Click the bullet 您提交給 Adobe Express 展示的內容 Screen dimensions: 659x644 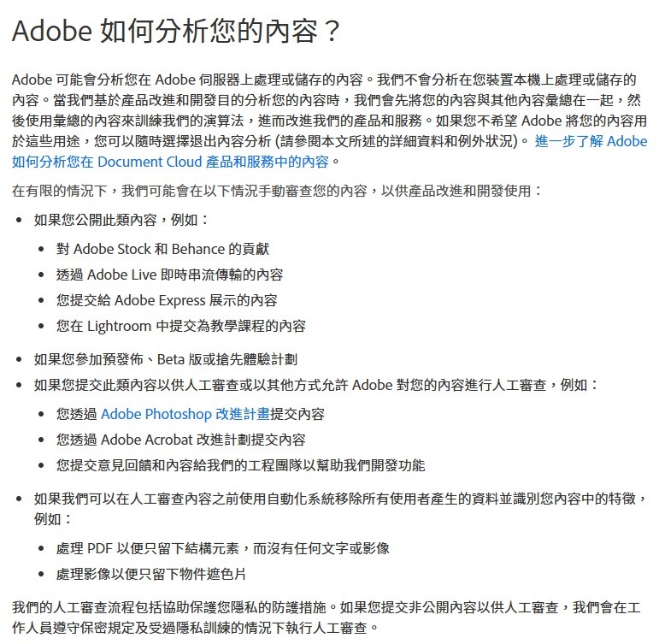click(x=167, y=300)
